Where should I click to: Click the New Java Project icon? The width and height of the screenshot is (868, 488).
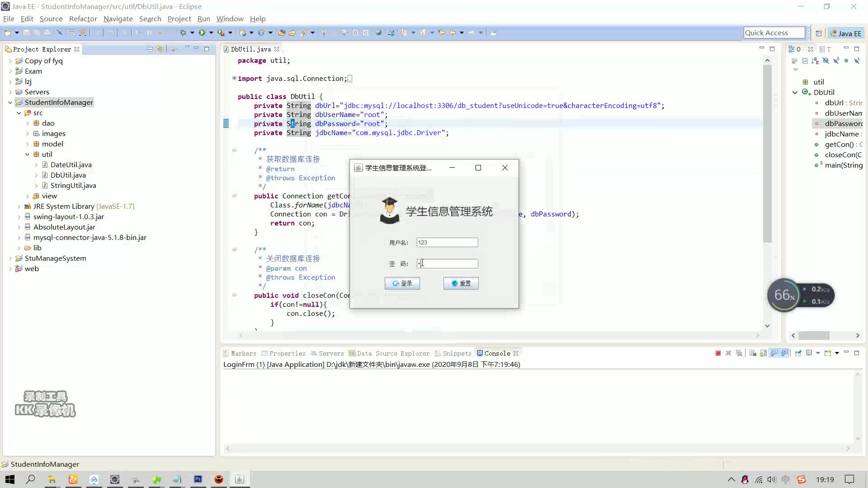coord(7,32)
